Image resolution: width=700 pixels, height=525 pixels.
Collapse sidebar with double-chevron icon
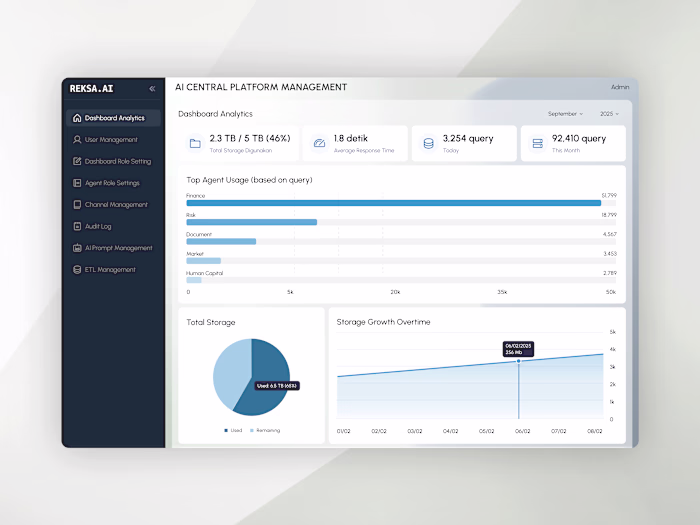pyautogui.click(x=152, y=88)
